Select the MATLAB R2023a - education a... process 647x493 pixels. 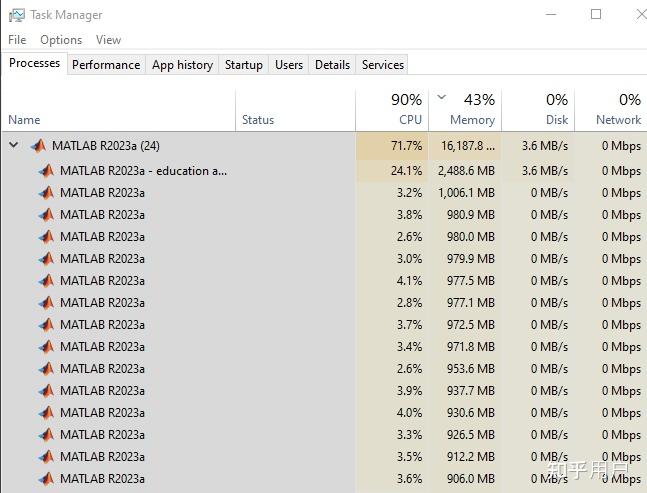tap(144, 171)
